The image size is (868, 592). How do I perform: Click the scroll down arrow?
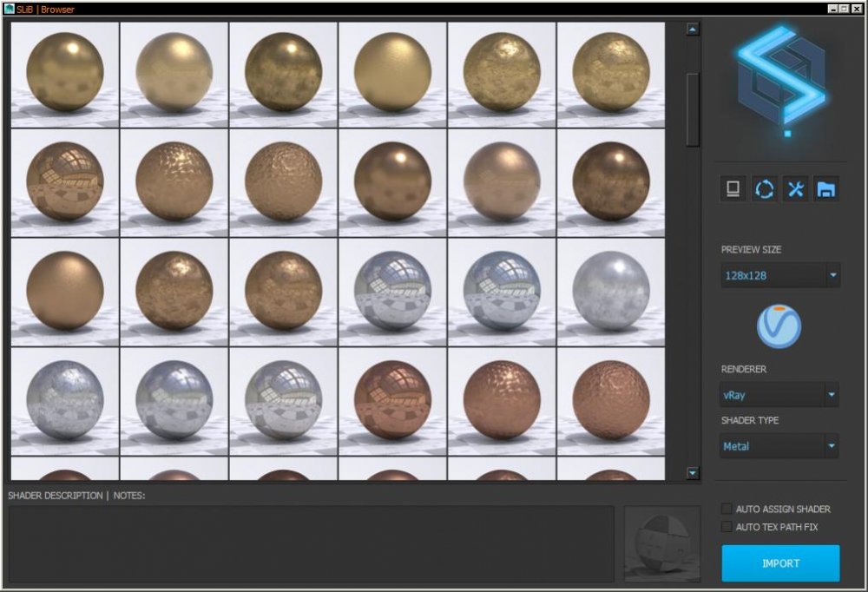(693, 473)
